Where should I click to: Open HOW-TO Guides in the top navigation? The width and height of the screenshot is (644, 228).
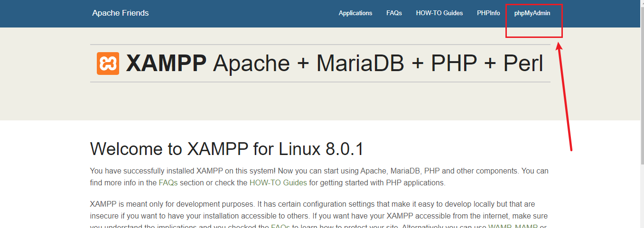439,13
